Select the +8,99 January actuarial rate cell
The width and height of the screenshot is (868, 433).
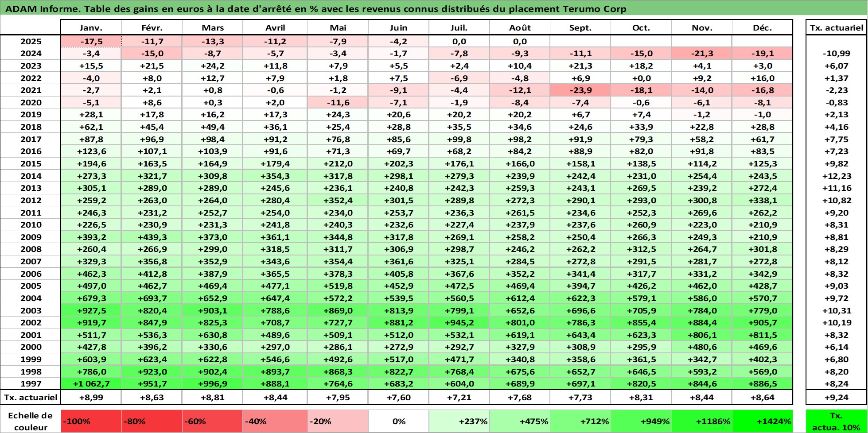[x=91, y=397]
